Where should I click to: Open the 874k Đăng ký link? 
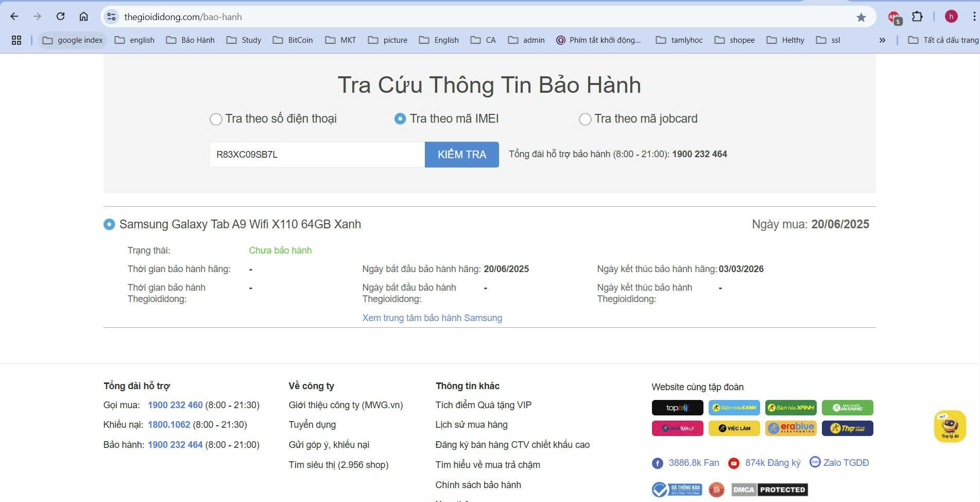[773, 463]
